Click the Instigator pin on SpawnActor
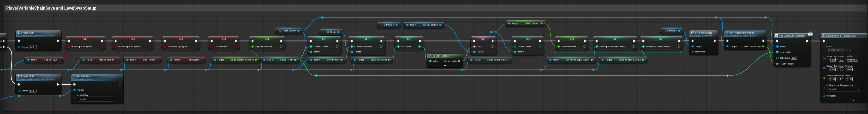The height and width of the screenshot is (114, 868). [824, 96]
